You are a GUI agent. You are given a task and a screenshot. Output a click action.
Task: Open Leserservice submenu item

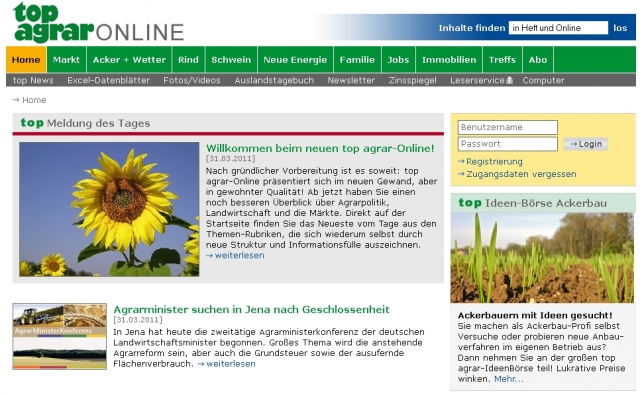(478, 80)
